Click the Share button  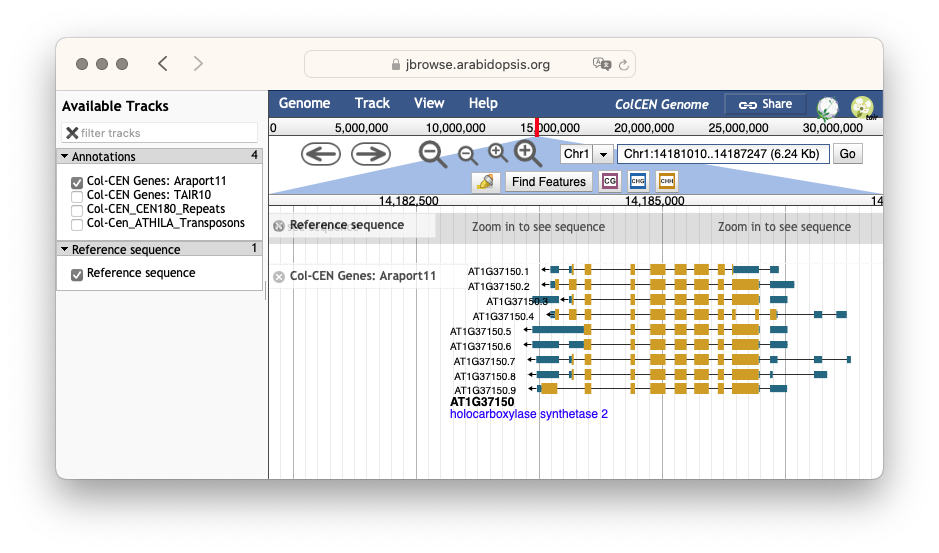pos(765,104)
